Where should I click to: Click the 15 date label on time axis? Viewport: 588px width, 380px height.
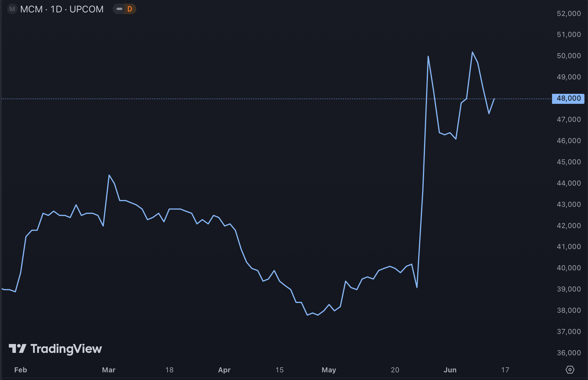click(x=280, y=370)
